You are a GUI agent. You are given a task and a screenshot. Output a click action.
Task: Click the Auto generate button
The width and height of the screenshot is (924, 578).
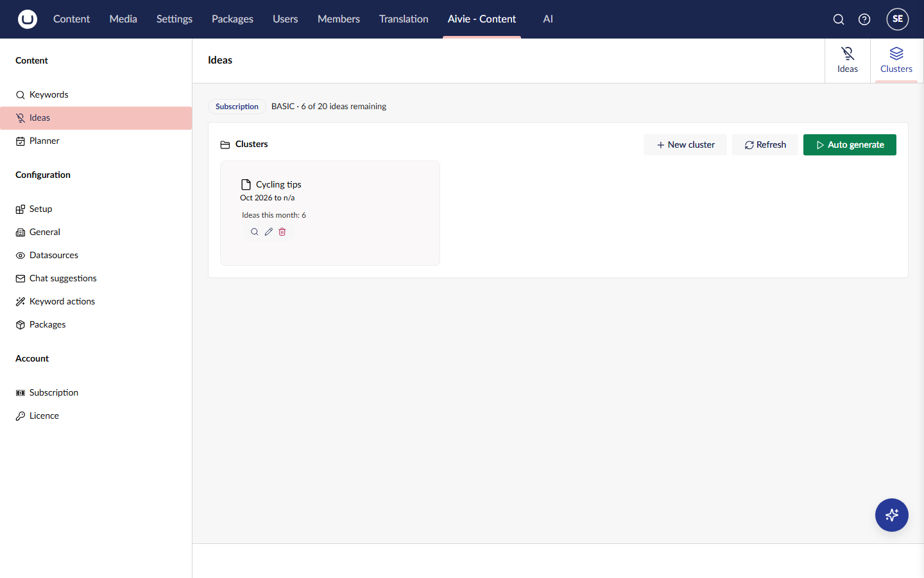tap(850, 145)
